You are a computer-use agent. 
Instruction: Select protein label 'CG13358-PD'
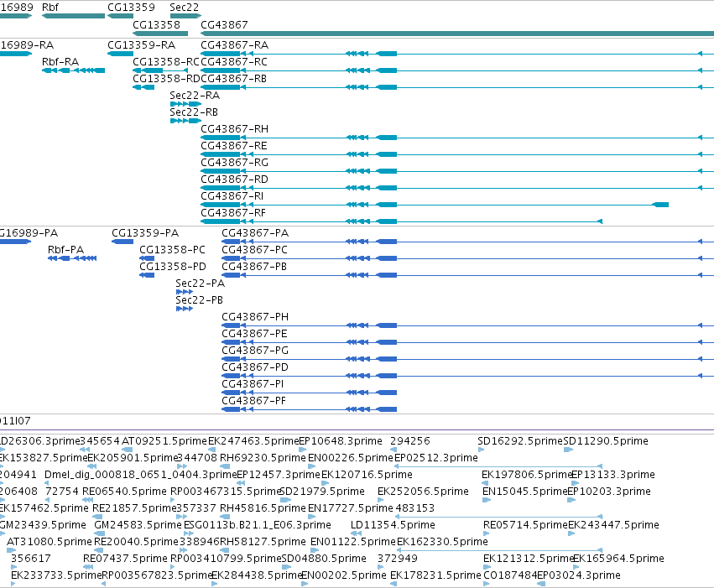(173, 267)
